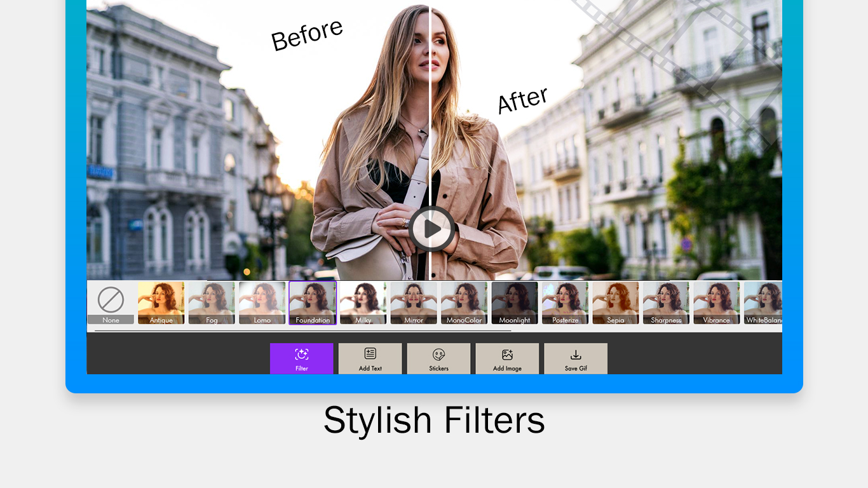Apply the Mirror filter thumbnail

pyautogui.click(x=414, y=303)
